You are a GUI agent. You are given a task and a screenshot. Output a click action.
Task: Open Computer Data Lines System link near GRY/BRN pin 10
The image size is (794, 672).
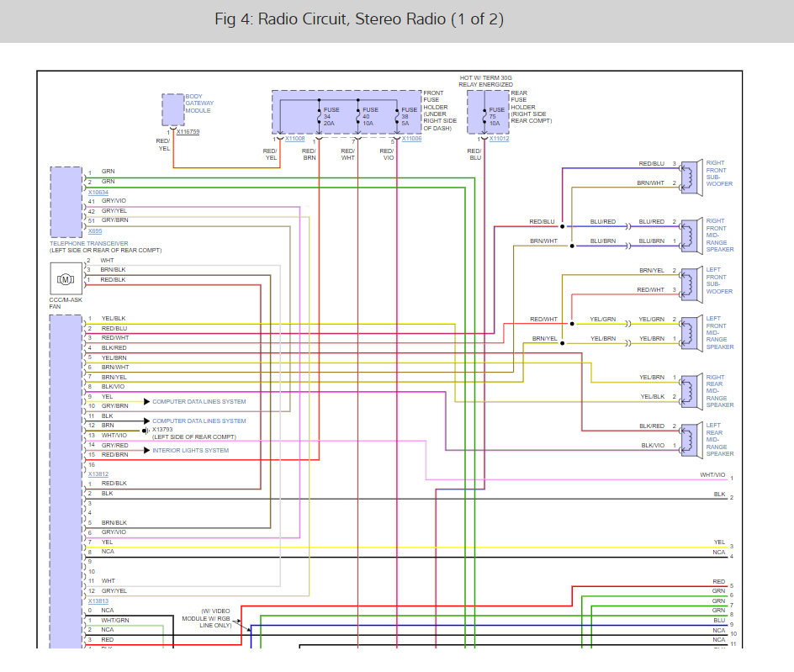[x=199, y=401]
